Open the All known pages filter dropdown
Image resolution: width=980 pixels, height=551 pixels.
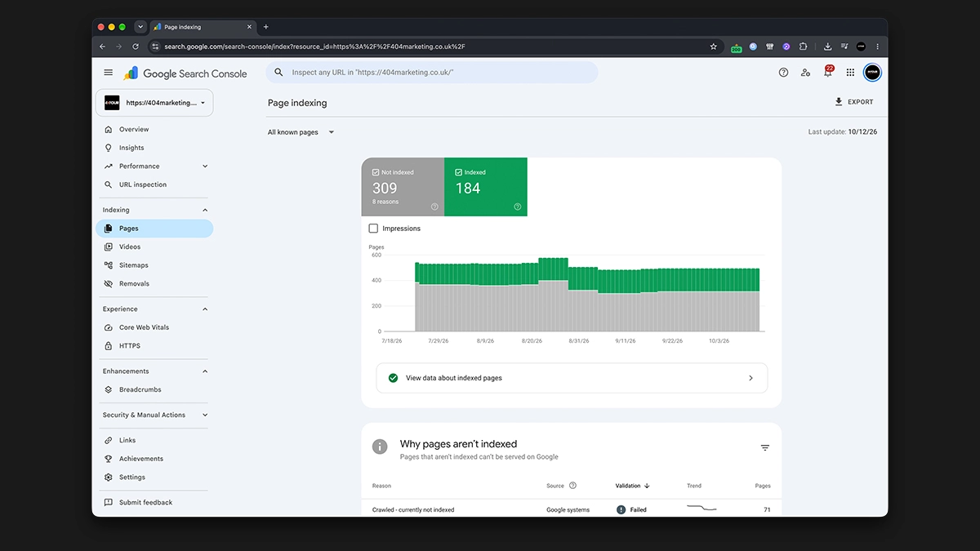(301, 132)
